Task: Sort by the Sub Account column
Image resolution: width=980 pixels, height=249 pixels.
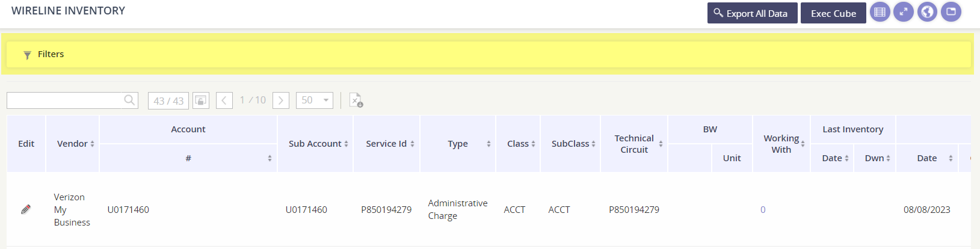Action: coord(318,144)
